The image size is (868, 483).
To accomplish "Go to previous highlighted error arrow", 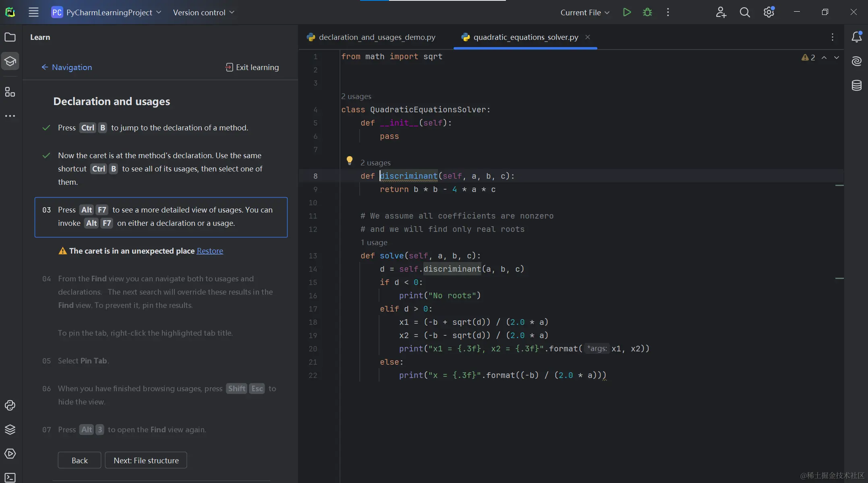I will coord(824,58).
